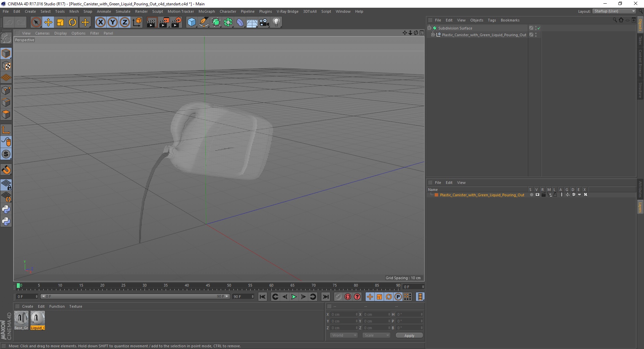Add floor environment object

(252, 22)
